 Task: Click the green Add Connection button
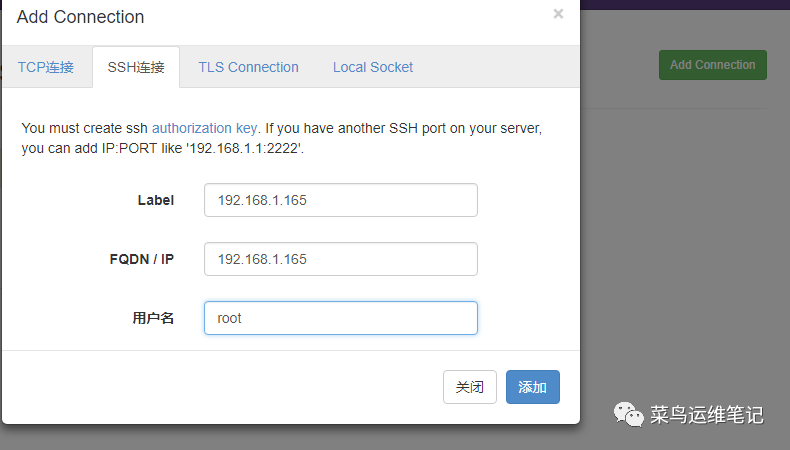click(712, 65)
